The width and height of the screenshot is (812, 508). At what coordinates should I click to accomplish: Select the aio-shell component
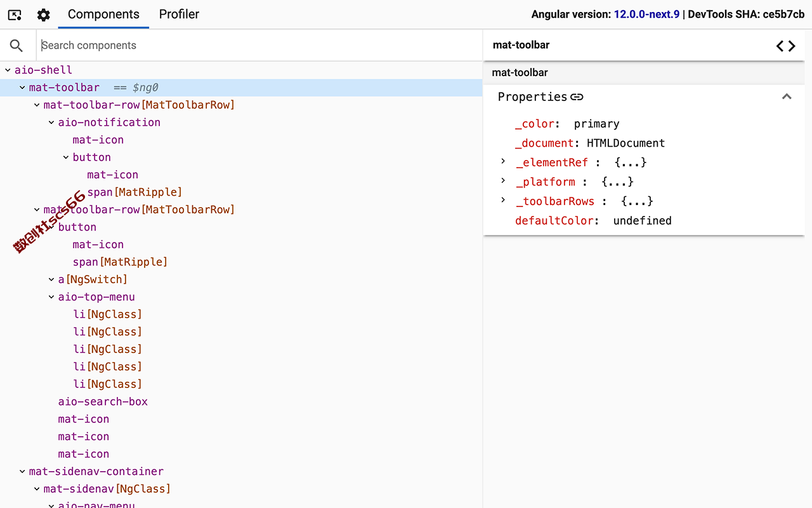(43, 70)
